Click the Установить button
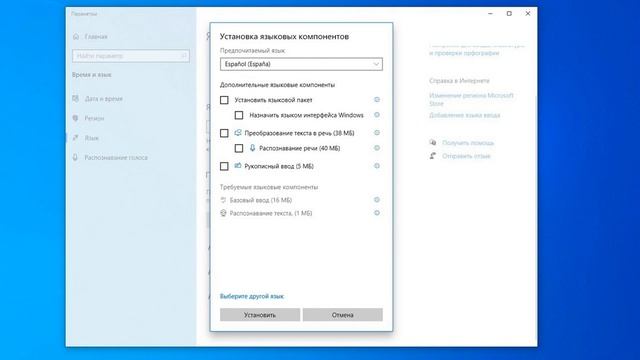640x360 pixels. pyautogui.click(x=260, y=315)
